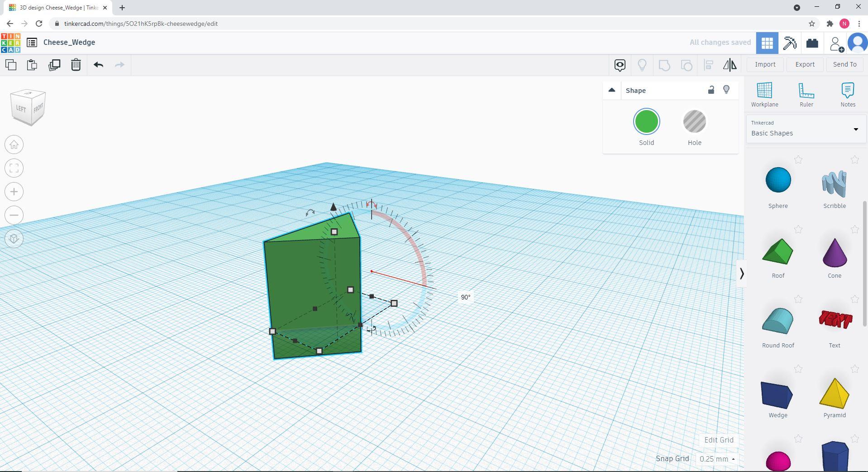Favorite the Sphere shape star
868x472 pixels.
[798, 159]
